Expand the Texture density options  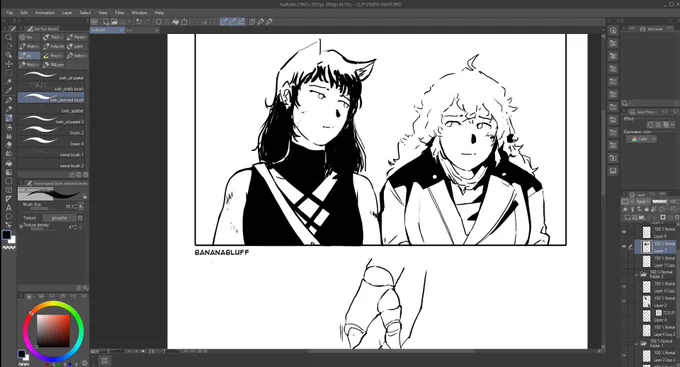[x=21, y=226]
